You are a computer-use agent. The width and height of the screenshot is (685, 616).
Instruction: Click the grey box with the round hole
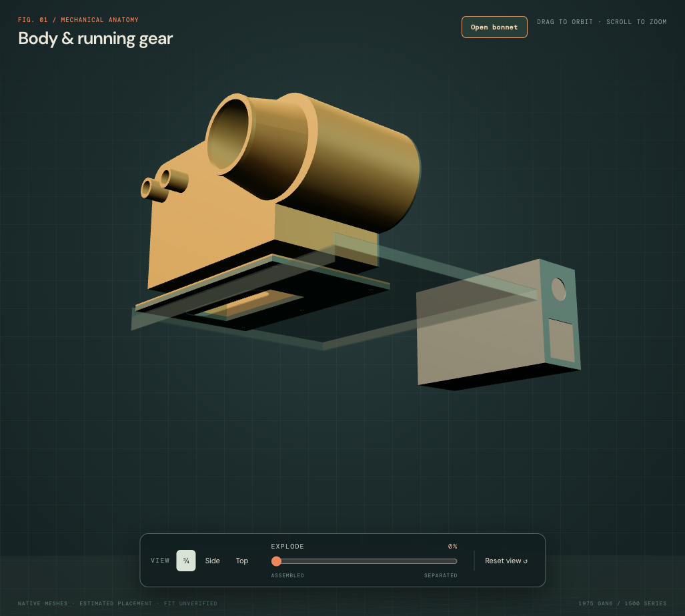(x=498, y=324)
